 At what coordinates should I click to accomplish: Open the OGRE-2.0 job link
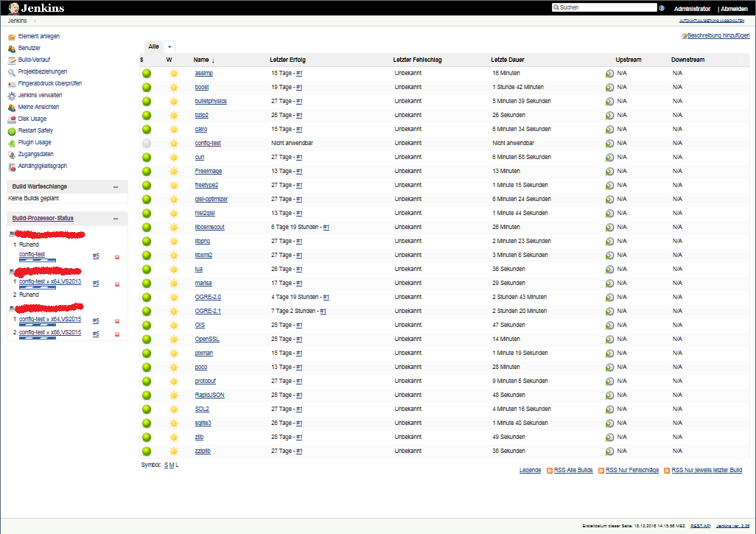tap(208, 297)
